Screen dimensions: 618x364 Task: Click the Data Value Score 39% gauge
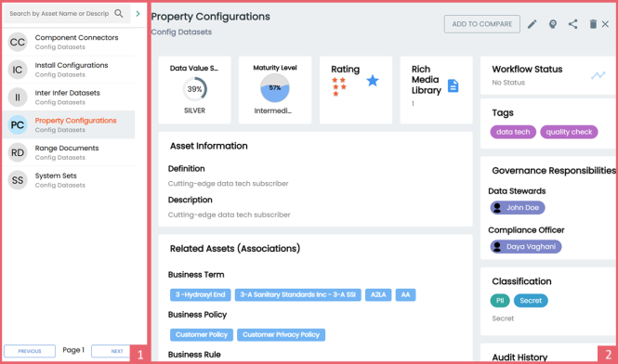195,89
